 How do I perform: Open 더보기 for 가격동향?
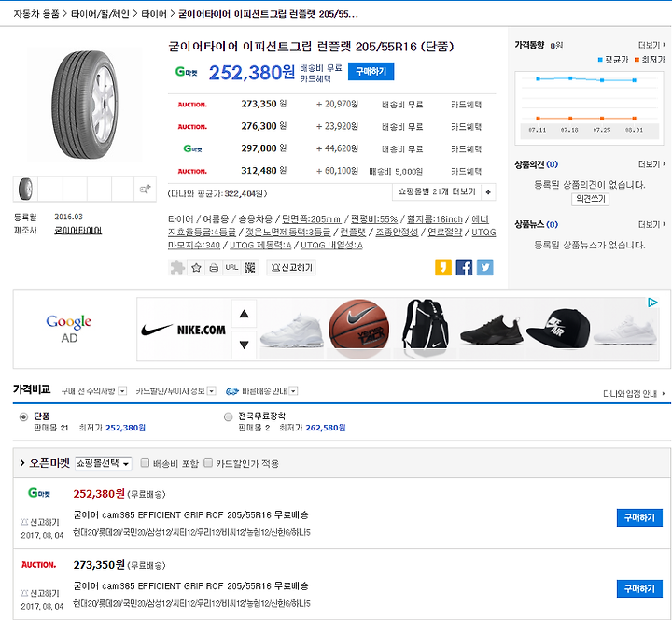pyautogui.click(x=651, y=45)
